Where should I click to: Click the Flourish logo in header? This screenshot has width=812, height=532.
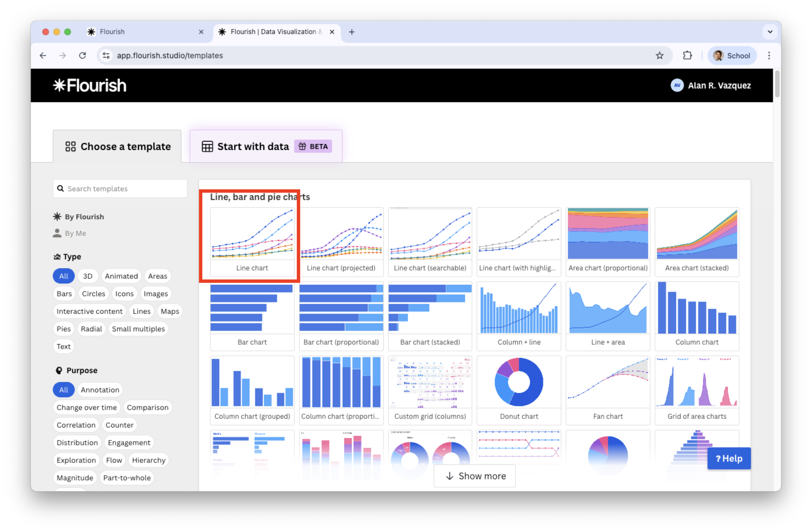tap(89, 85)
